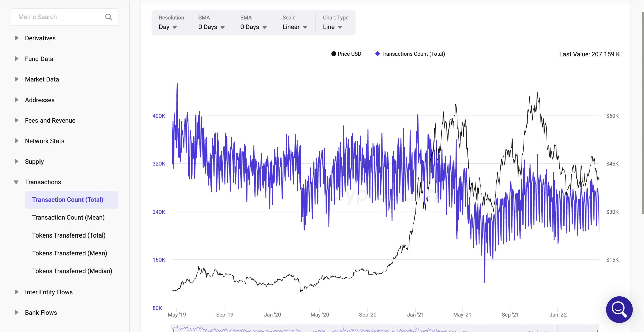This screenshot has width=644, height=332.
Task: Expand the Network Stats category
Action: click(x=17, y=141)
